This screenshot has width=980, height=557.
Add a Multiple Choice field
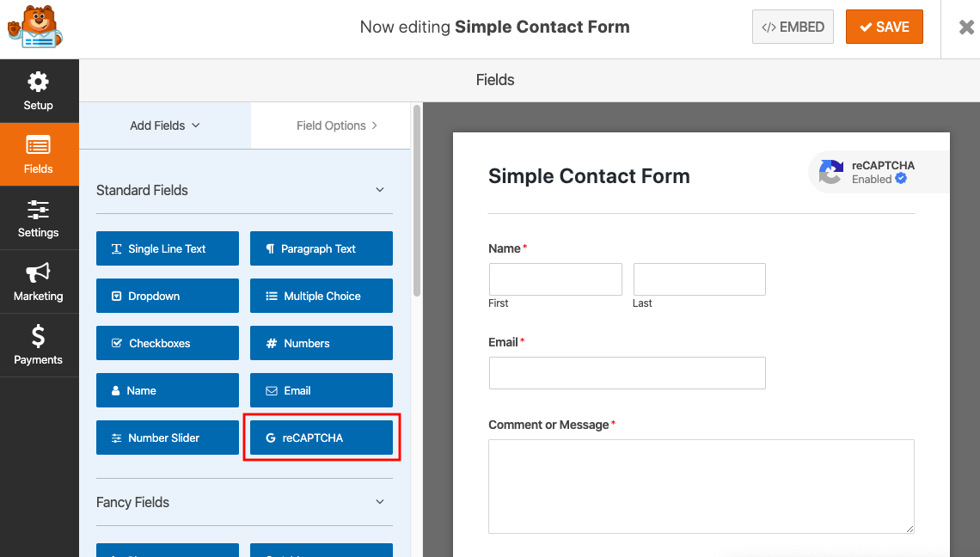coord(322,296)
